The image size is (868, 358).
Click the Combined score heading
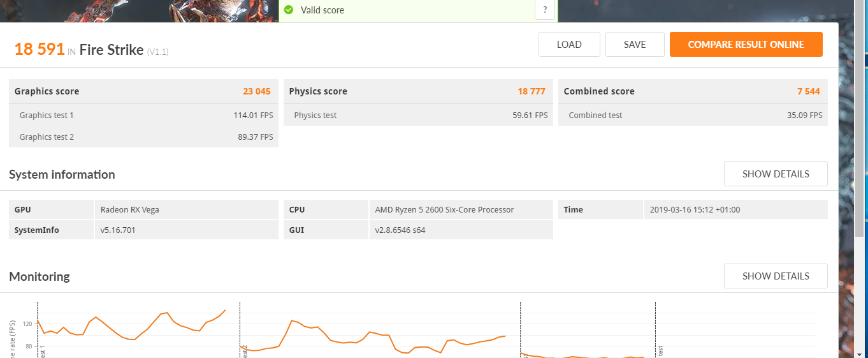coord(599,91)
